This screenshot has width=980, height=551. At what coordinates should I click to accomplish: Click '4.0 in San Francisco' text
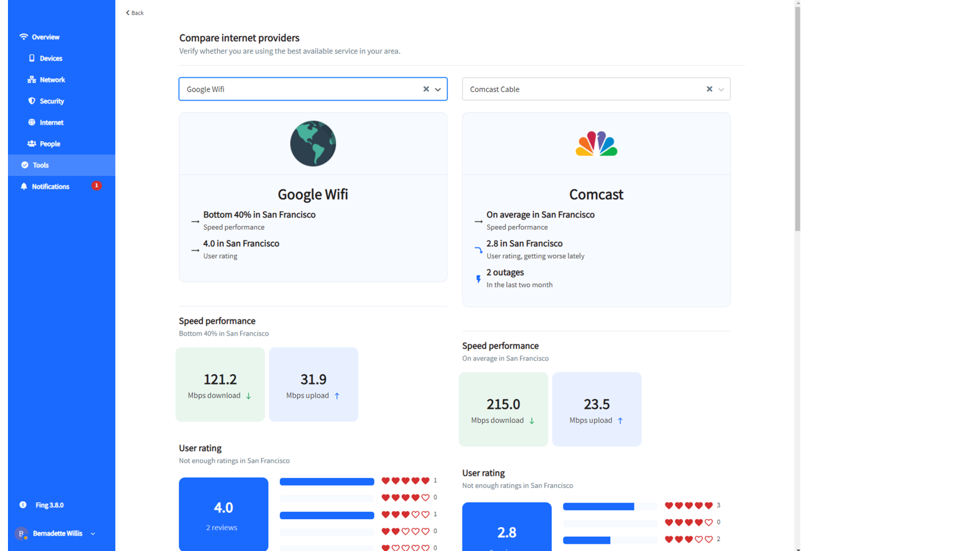pos(241,244)
